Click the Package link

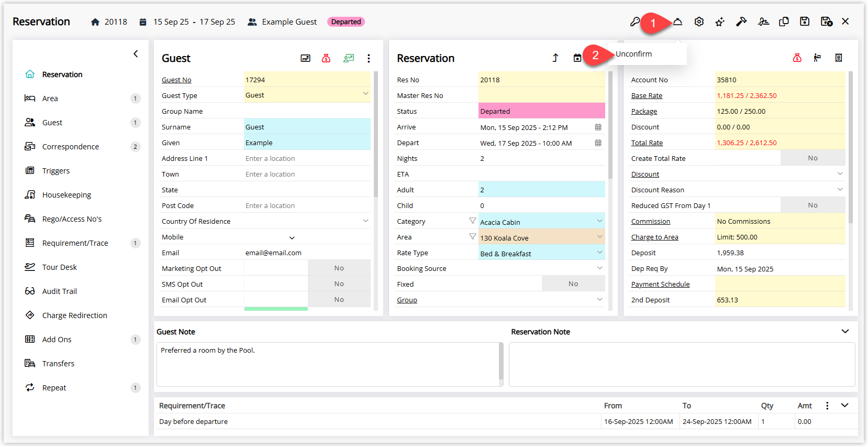pos(644,111)
